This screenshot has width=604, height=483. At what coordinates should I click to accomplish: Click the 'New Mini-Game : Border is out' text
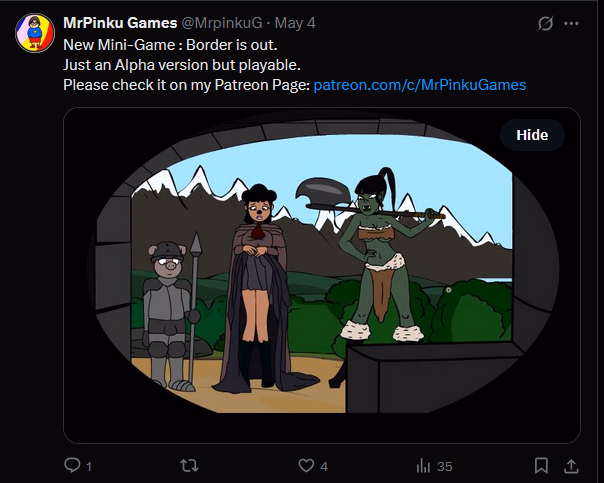coord(170,45)
